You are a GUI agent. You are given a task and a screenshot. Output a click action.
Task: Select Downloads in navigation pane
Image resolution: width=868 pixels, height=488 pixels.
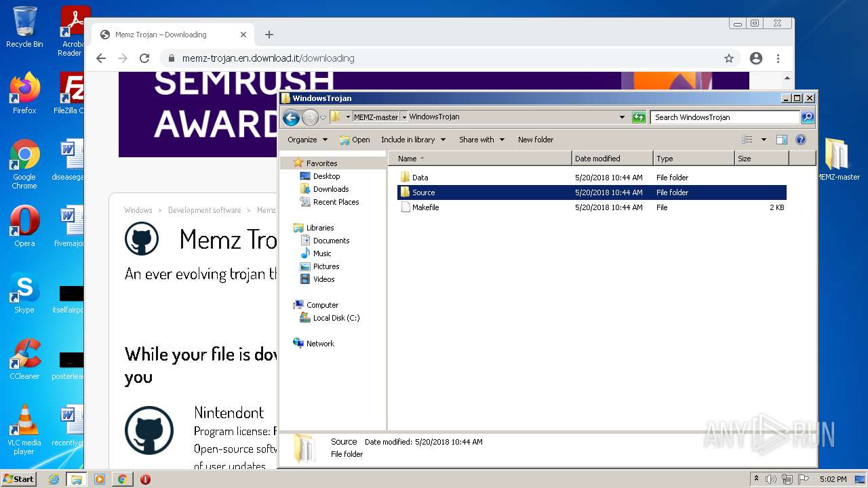(330, 189)
